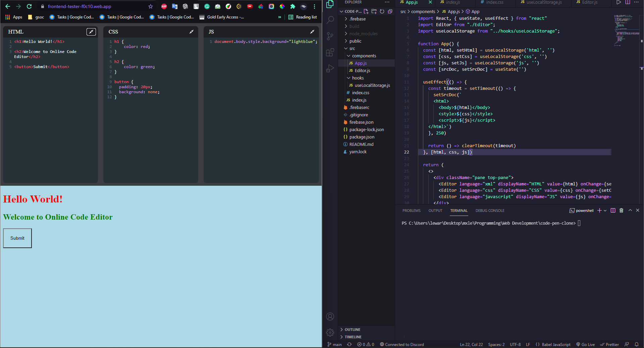
Task: Click the Submit button in preview
Action: [x=17, y=238]
